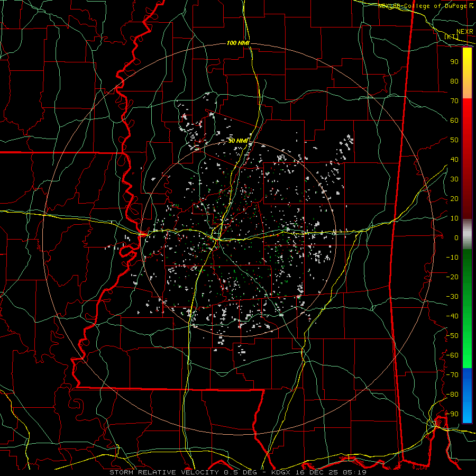
Task: Click the "30" value on the velocity scale
Action: 454,179
